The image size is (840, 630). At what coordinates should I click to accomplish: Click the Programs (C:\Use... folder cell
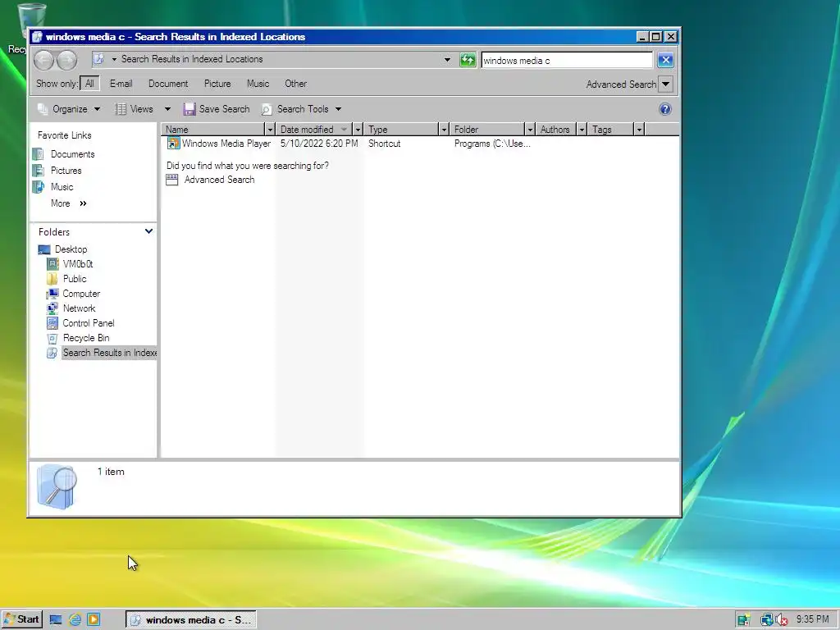(x=492, y=144)
